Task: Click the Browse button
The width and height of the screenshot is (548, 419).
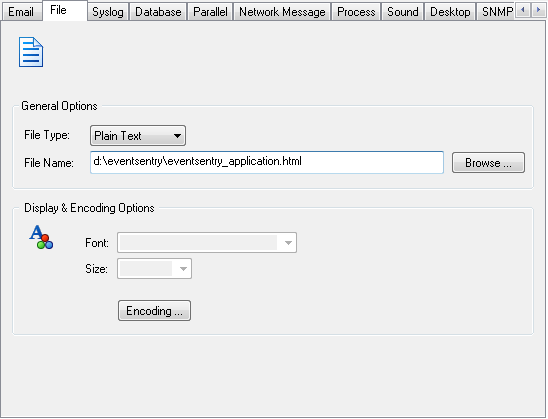Action: (x=488, y=162)
